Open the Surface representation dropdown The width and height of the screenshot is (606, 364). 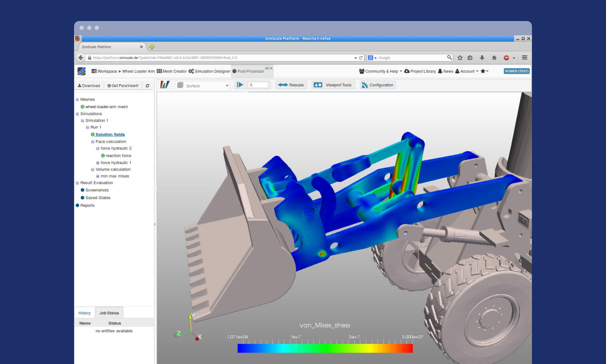[x=202, y=85]
